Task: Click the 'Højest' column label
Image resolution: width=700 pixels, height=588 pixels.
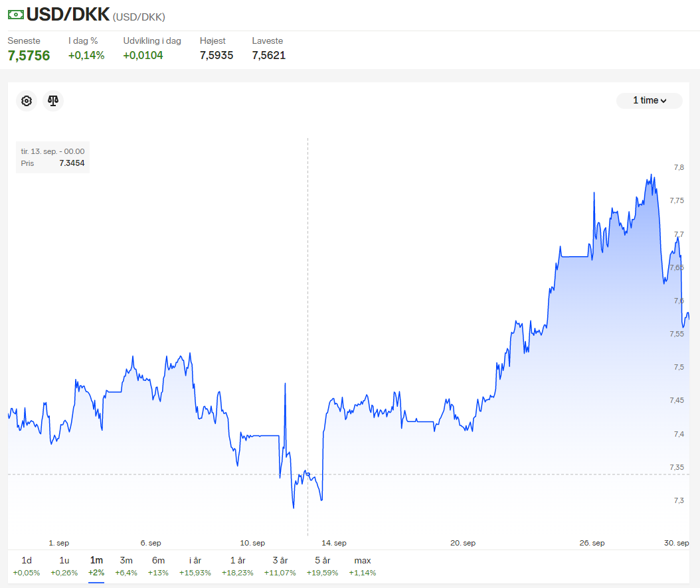Action: 213,40
